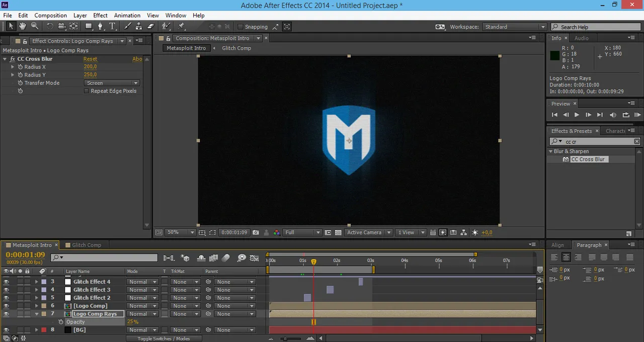The image size is (644, 342).
Task: Expand the Radius X property
Action: click(x=13, y=67)
